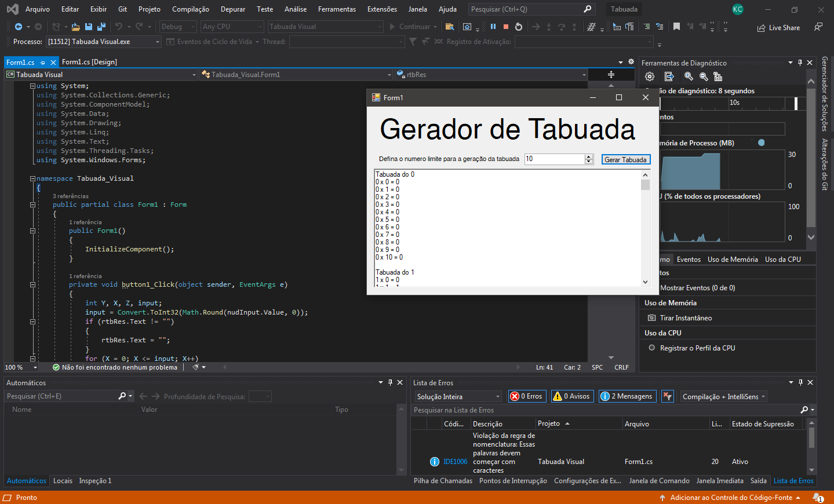Open the Depurar menu

(x=233, y=9)
